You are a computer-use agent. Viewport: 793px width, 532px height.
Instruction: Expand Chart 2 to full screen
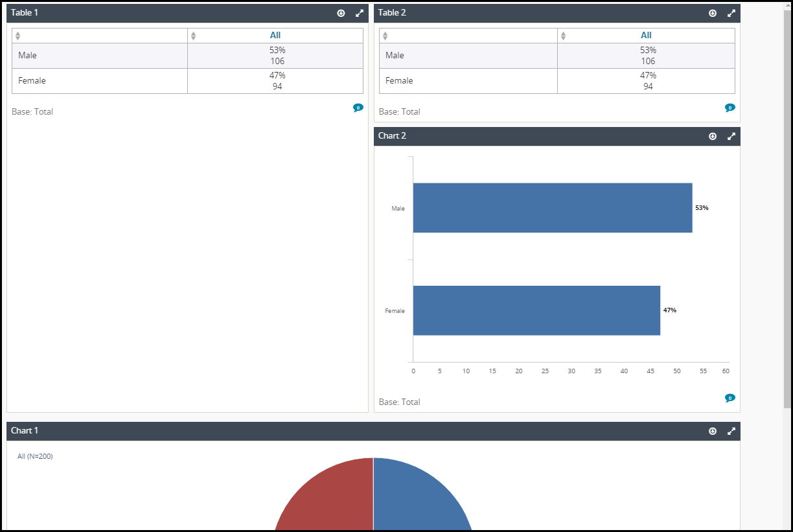[731, 136]
